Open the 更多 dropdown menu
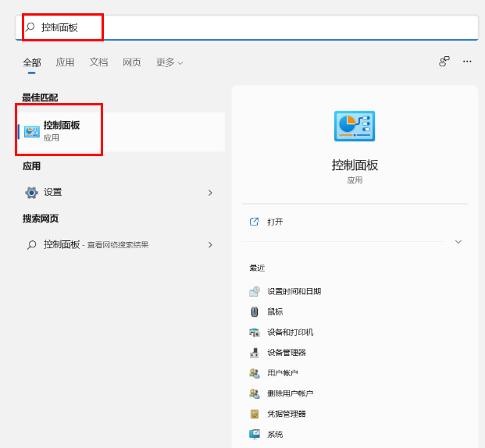The height and width of the screenshot is (448, 485). pos(169,62)
